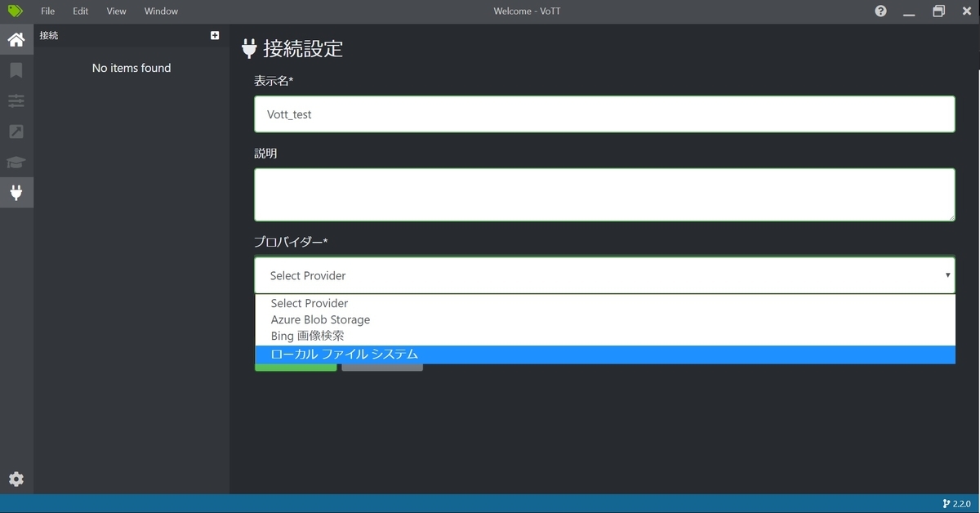The height and width of the screenshot is (513, 980).
Task: Open the Edit menu
Action: [79, 11]
